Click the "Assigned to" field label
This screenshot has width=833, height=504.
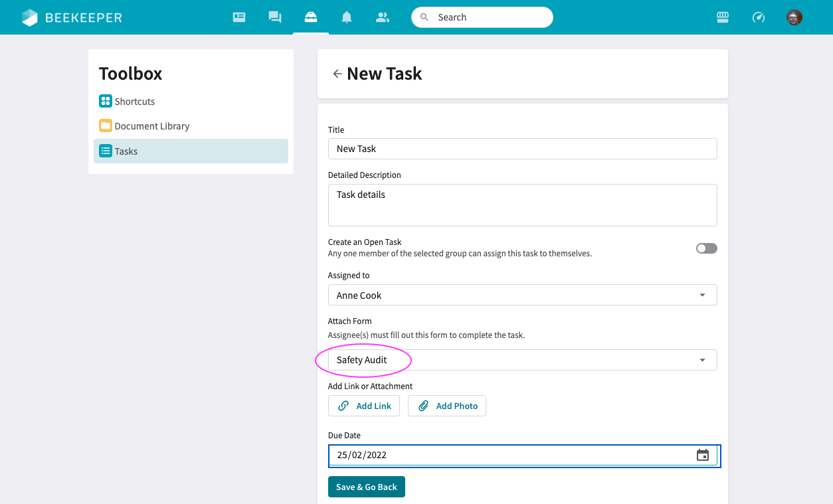pos(349,275)
